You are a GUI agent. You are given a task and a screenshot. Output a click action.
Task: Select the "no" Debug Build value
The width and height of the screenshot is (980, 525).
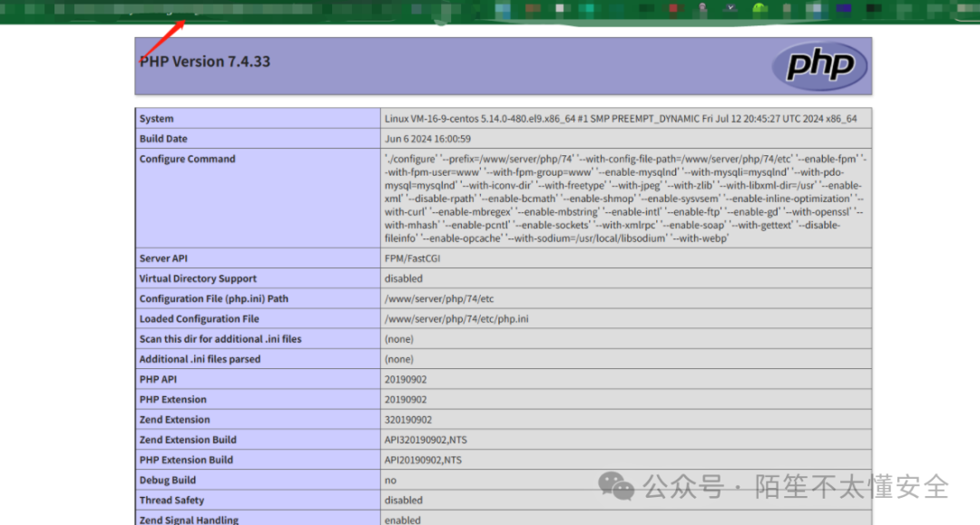[x=390, y=480]
